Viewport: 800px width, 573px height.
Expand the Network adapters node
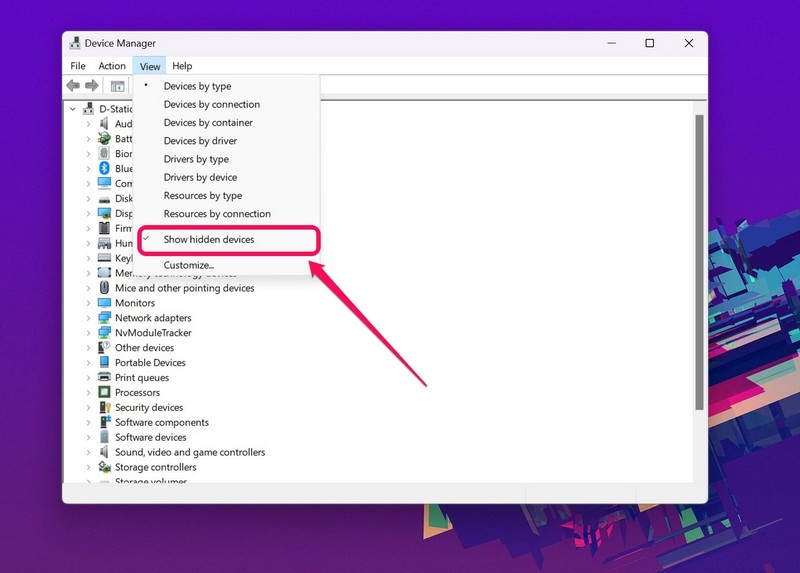[x=88, y=318]
